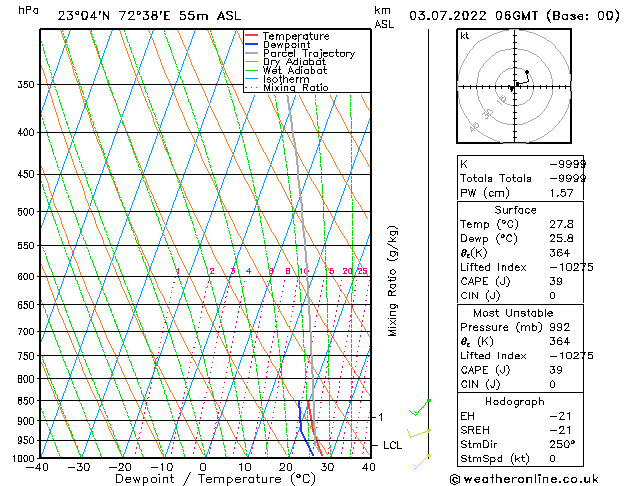Click the Totals Totals row label
The width and height of the screenshot is (629, 486).
click(x=496, y=178)
